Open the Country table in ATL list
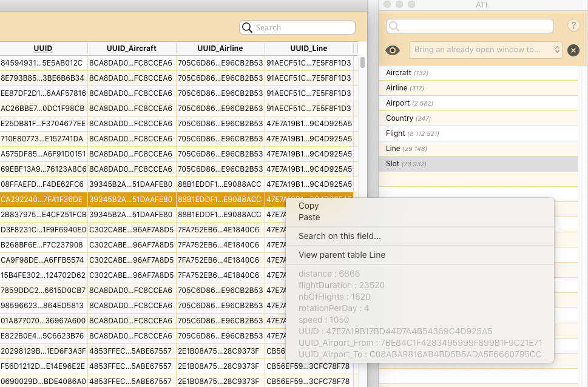 [478, 118]
